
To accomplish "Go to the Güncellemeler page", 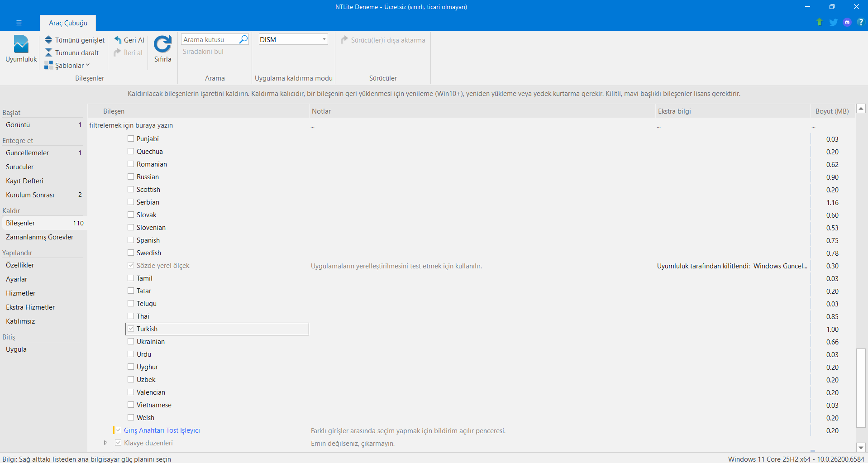I will (x=43, y=153).
